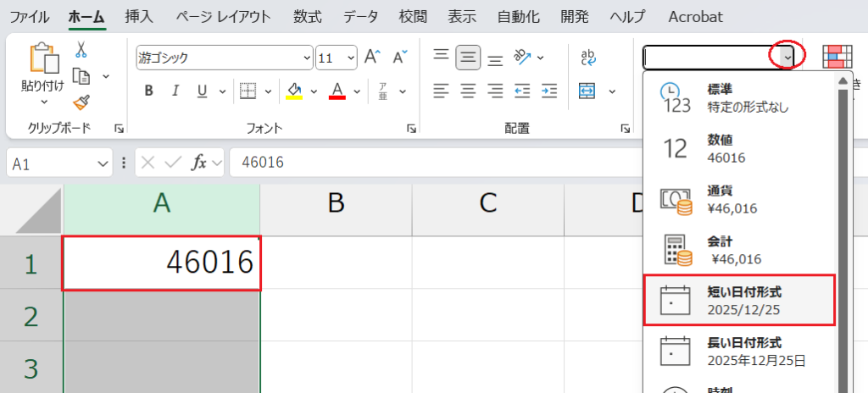868x393 pixels.
Task: Click the phonetic guide (ア亜) icon
Action: click(x=383, y=91)
